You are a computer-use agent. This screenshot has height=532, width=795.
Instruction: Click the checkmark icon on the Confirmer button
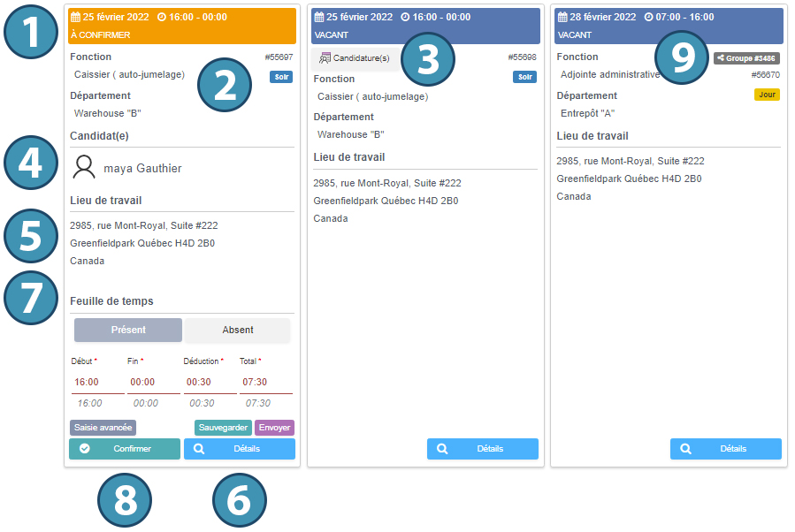[x=85, y=449]
